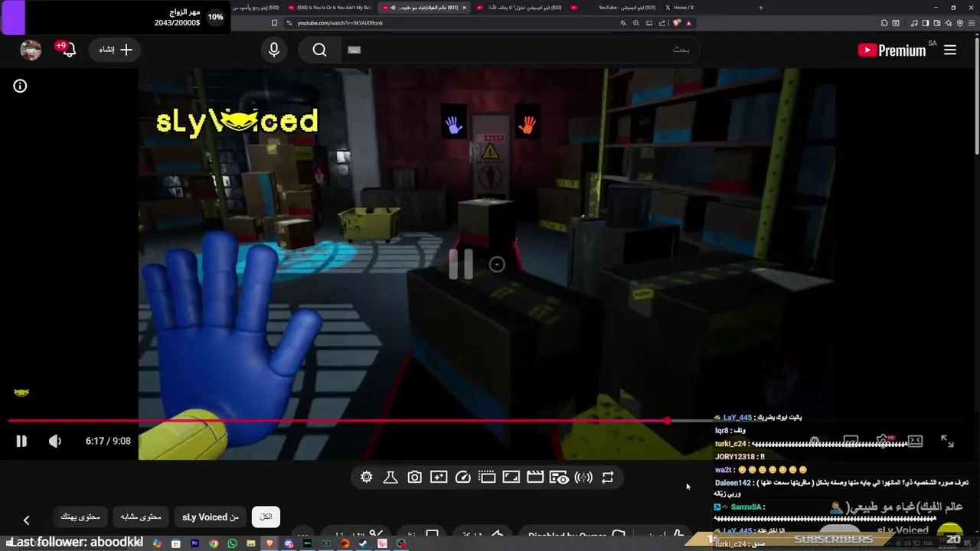
Task: Close the active عالم الفيك browser tab
Action: click(x=464, y=8)
